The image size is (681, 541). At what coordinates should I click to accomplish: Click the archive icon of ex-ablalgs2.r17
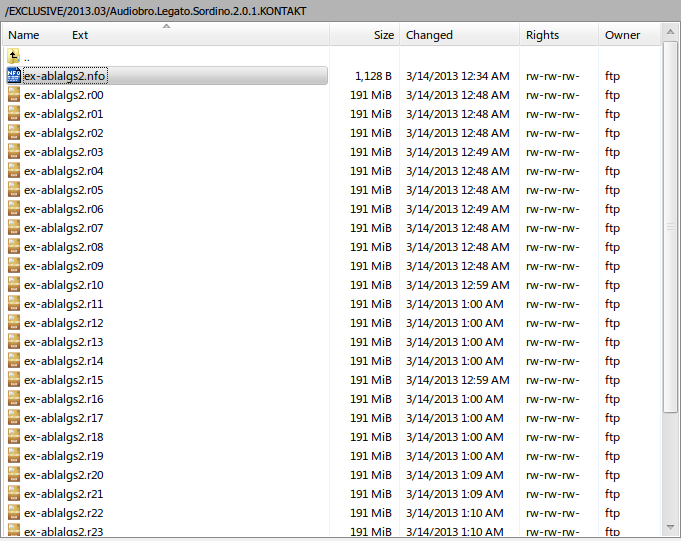[13, 418]
